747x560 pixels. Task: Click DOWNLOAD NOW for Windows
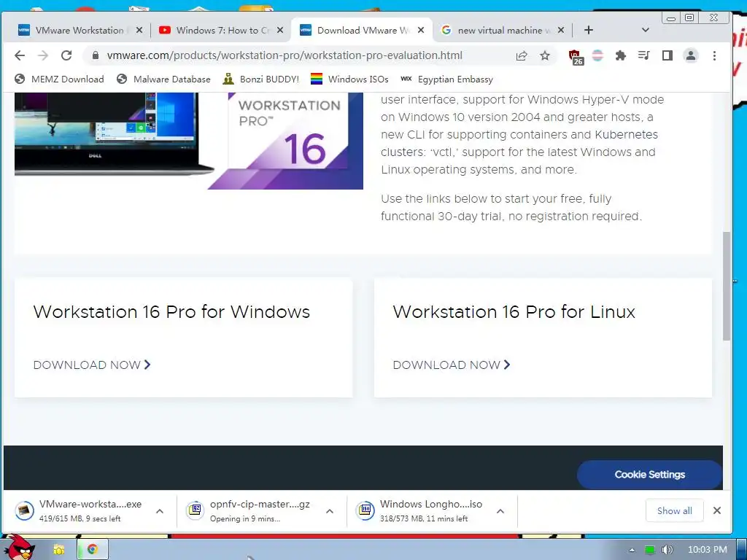[92, 365]
